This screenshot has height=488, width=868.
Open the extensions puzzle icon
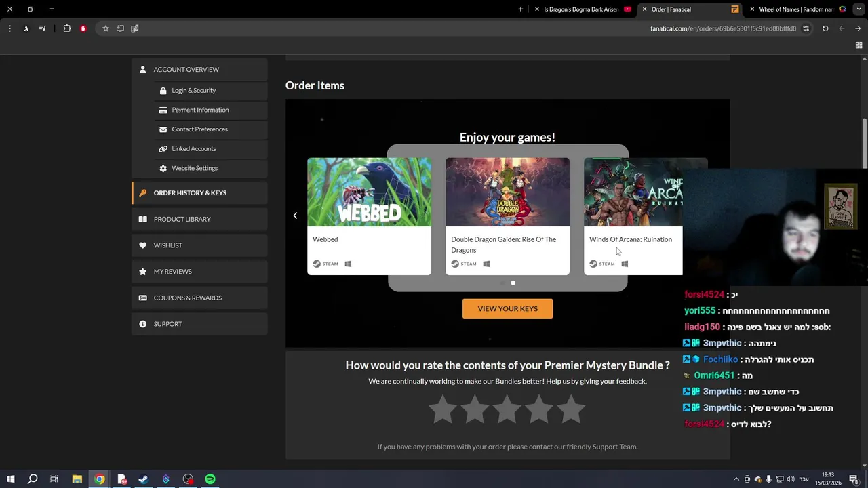[67, 28]
